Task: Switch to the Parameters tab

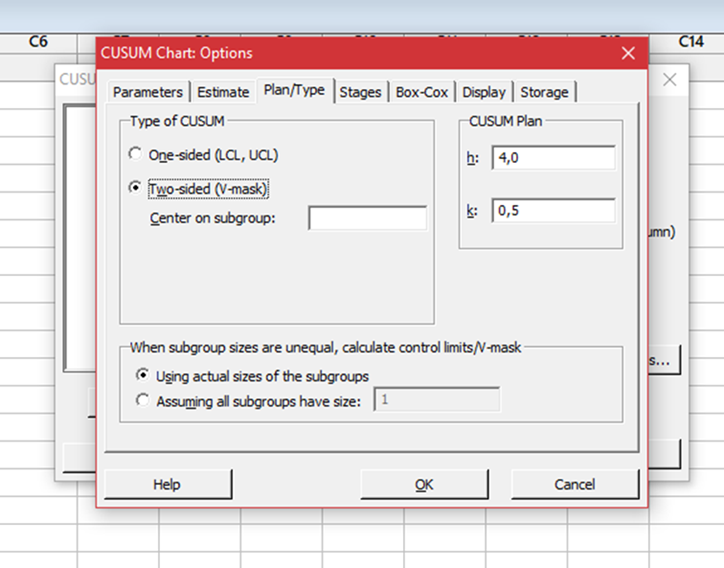Action: point(148,92)
